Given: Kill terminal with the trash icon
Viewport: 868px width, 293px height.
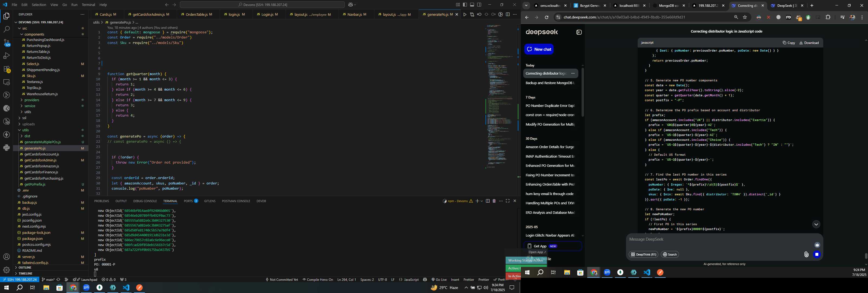Looking at the screenshot, I should pos(494,201).
